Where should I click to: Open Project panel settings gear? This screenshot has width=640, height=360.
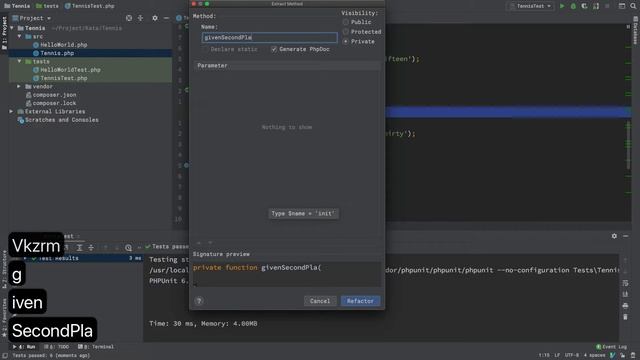(155, 18)
